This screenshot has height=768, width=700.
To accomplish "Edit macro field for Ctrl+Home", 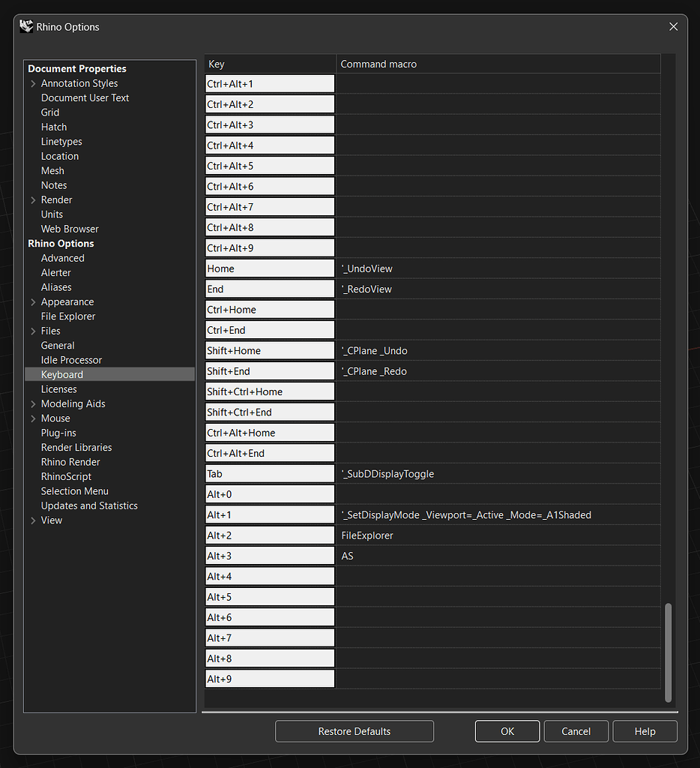I will (498, 310).
